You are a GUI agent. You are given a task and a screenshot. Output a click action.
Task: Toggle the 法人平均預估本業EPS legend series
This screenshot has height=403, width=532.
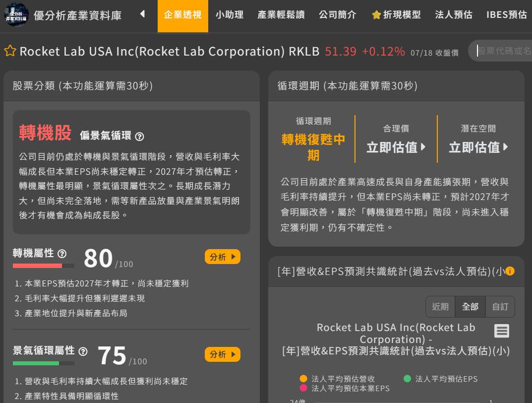pyautogui.click(x=345, y=388)
